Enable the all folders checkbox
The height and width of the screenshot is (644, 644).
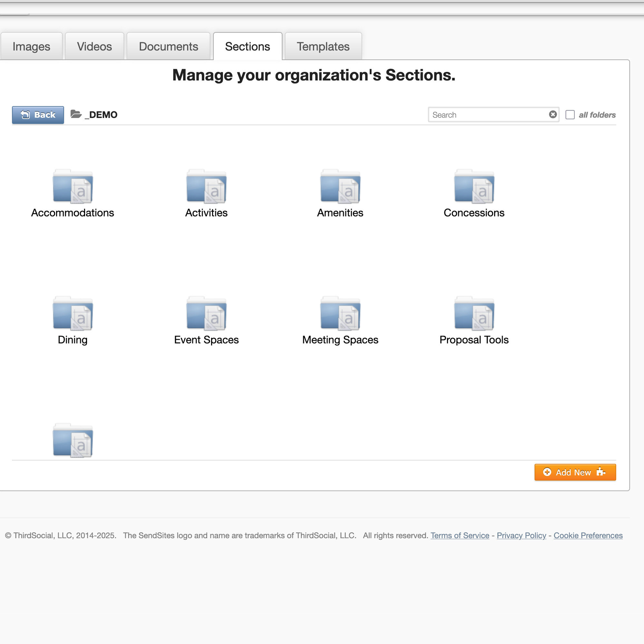point(570,115)
